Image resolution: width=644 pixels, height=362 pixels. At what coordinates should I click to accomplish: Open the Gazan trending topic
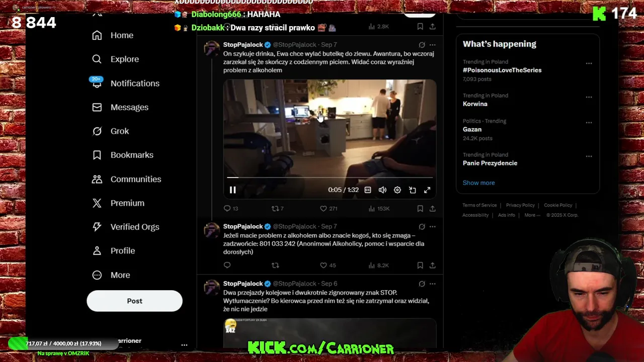[x=472, y=129]
